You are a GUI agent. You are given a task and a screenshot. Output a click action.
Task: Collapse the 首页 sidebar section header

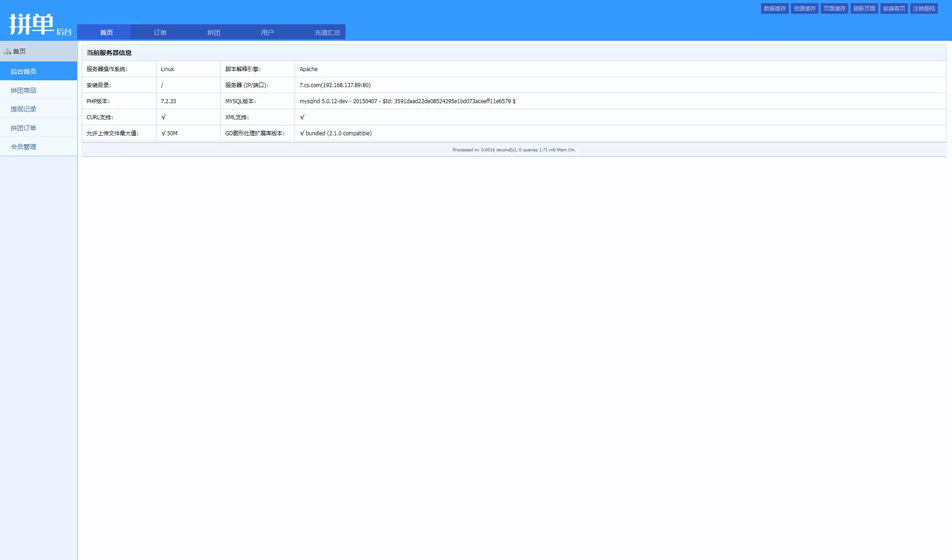tap(39, 51)
